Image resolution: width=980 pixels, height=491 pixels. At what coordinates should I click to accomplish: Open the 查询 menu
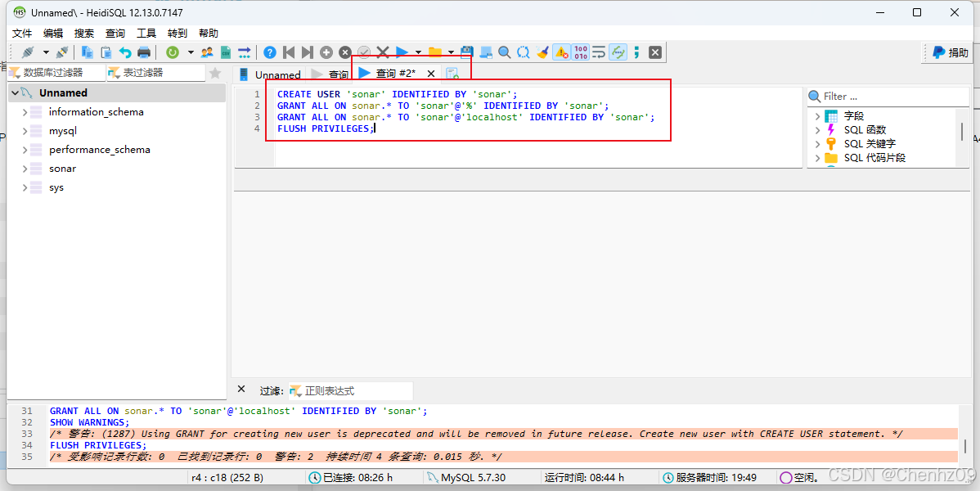[x=115, y=34]
